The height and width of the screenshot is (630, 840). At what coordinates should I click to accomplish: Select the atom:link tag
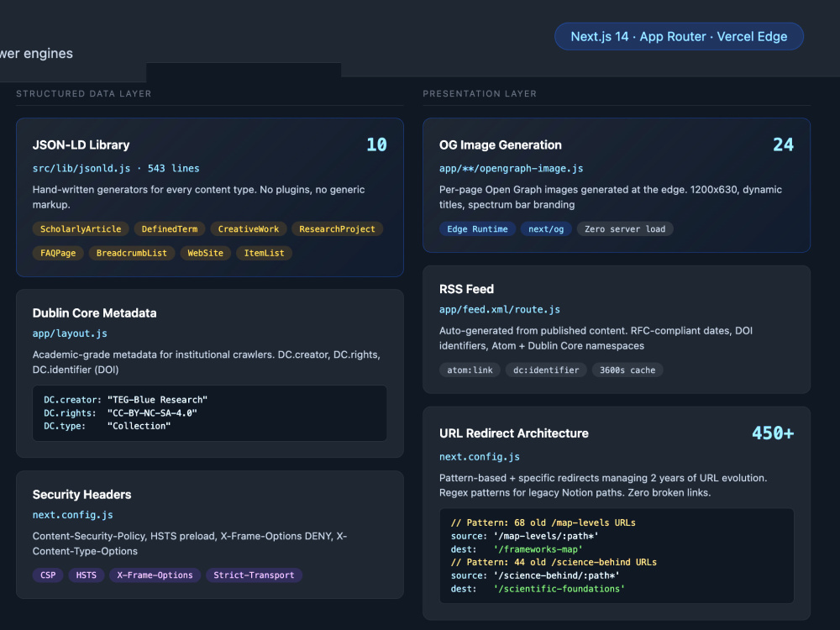click(x=470, y=370)
